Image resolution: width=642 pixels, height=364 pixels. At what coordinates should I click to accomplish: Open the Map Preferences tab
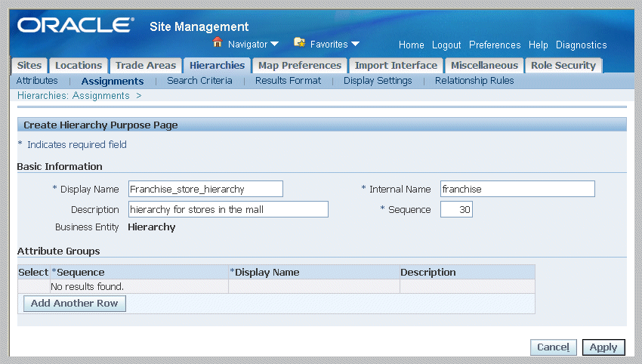pos(300,66)
